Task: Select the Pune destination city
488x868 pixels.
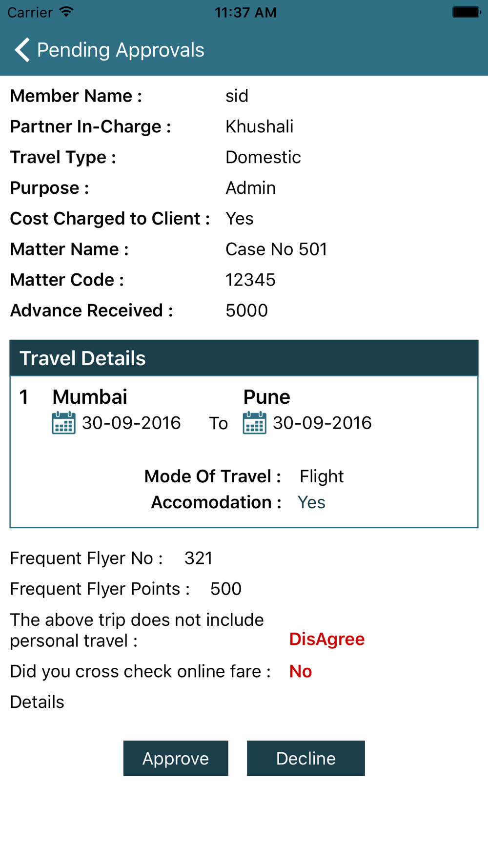Action: [x=266, y=397]
